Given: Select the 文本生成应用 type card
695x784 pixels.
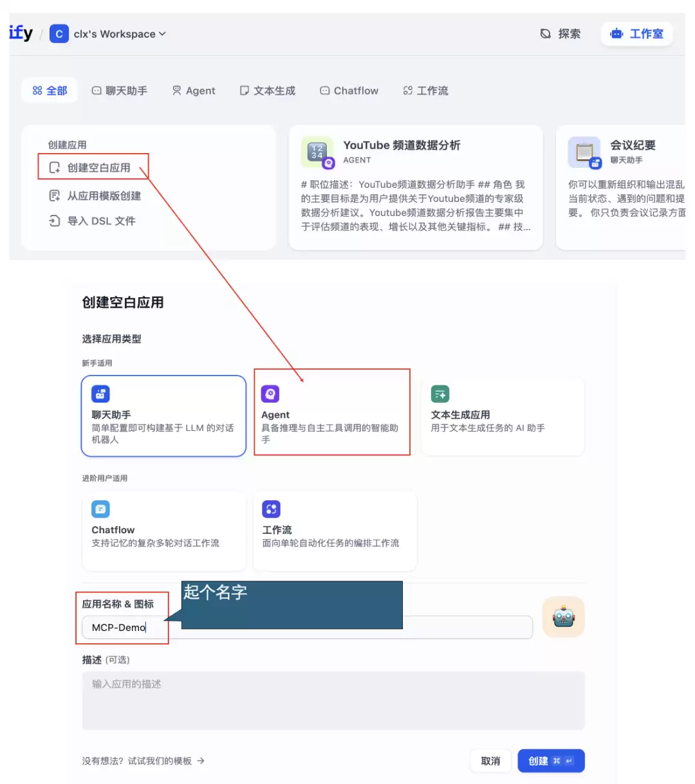Looking at the screenshot, I should pyautogui.click(x=503, y=416).
